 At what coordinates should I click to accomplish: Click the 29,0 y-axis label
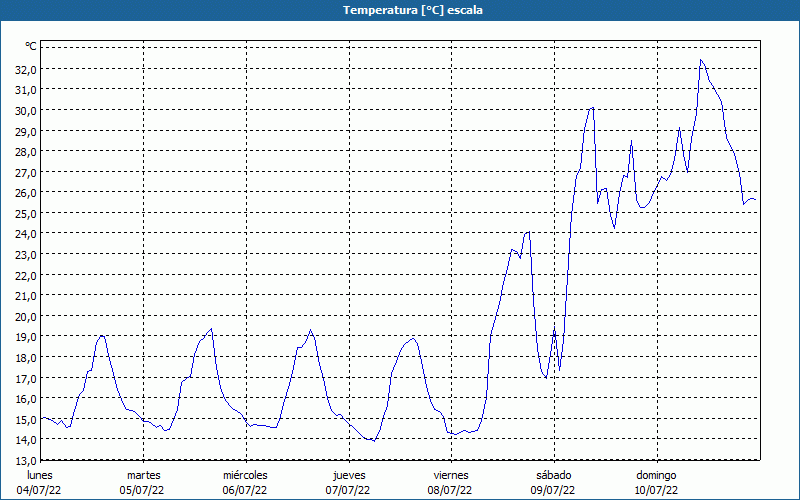pyautogui.click(x=26, y=132)
